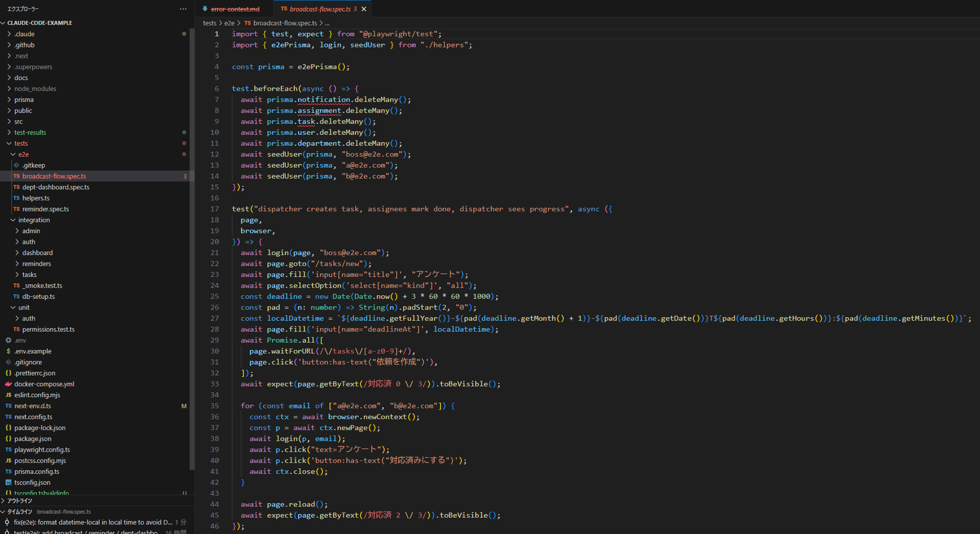
Task: Click the JS icon beside postcss.config.mjs
Action: (8, 461)
